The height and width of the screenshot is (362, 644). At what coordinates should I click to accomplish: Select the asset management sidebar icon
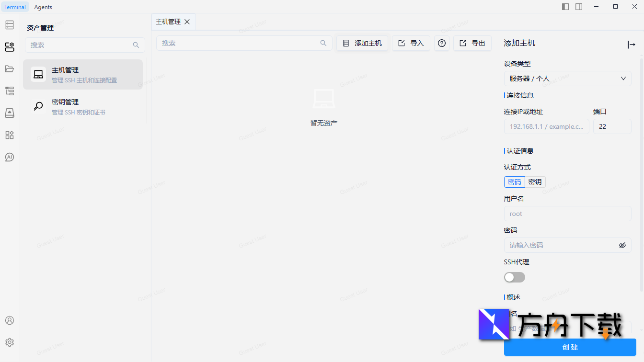pyautogui.click(x=10, y=47)
